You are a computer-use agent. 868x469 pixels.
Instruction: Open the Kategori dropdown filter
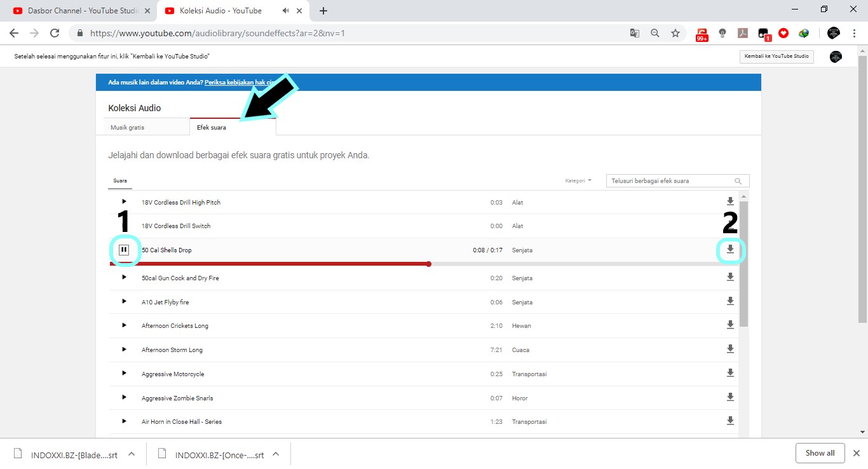[578, 181]
